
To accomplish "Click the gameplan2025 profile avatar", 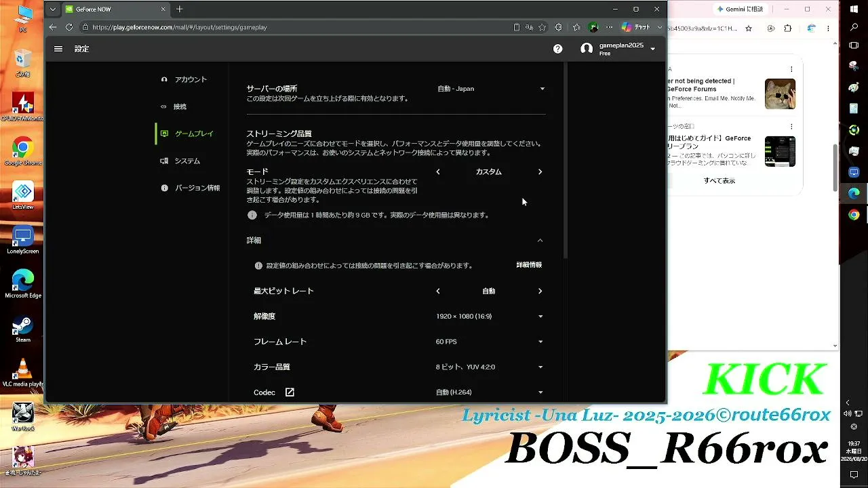I will pos(587,49).
